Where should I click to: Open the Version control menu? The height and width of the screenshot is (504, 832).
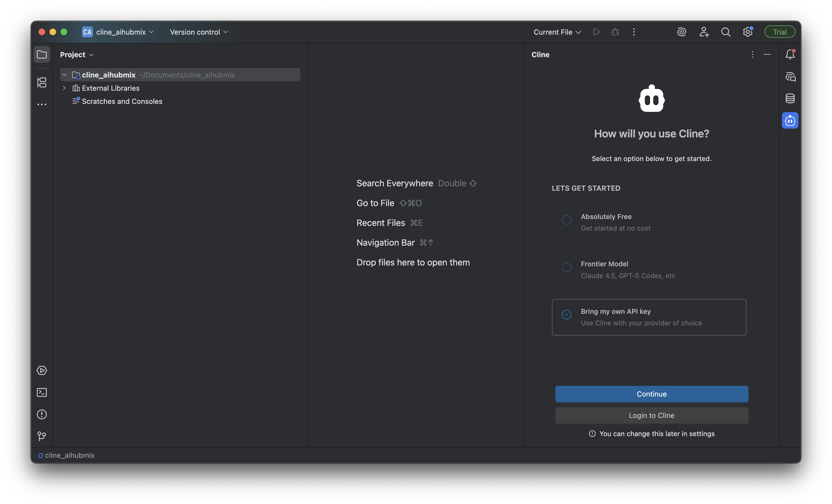tap(199, 32)
